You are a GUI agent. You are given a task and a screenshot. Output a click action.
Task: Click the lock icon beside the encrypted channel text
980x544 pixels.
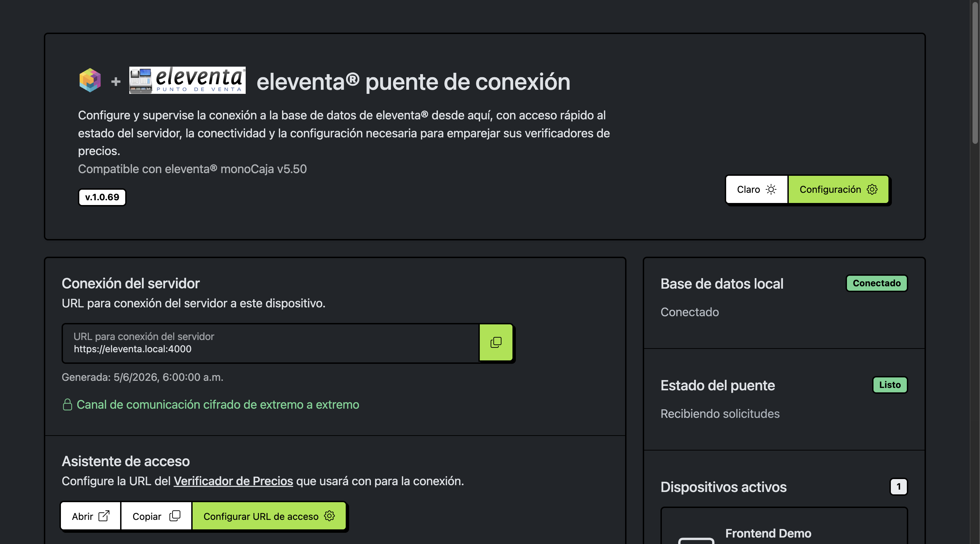67,405
